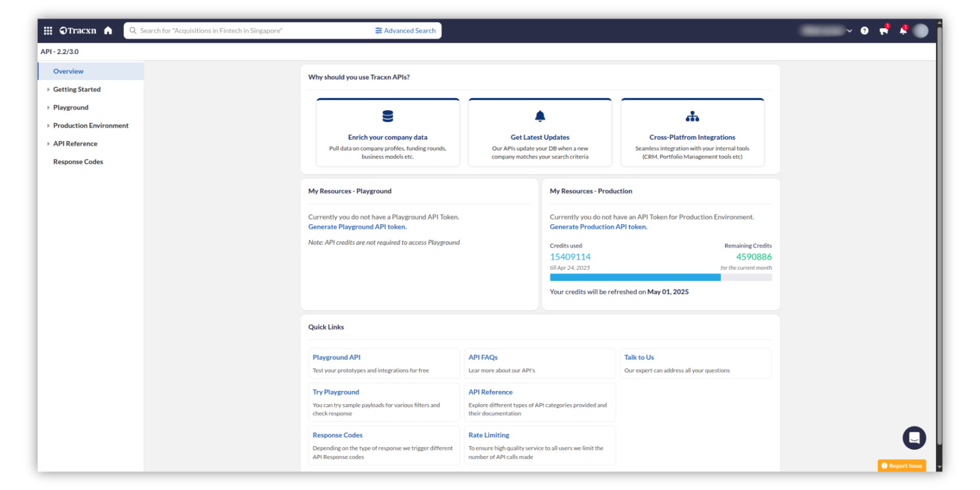
Task: Open the account name dropdown
Action: [x=826, y=31]
